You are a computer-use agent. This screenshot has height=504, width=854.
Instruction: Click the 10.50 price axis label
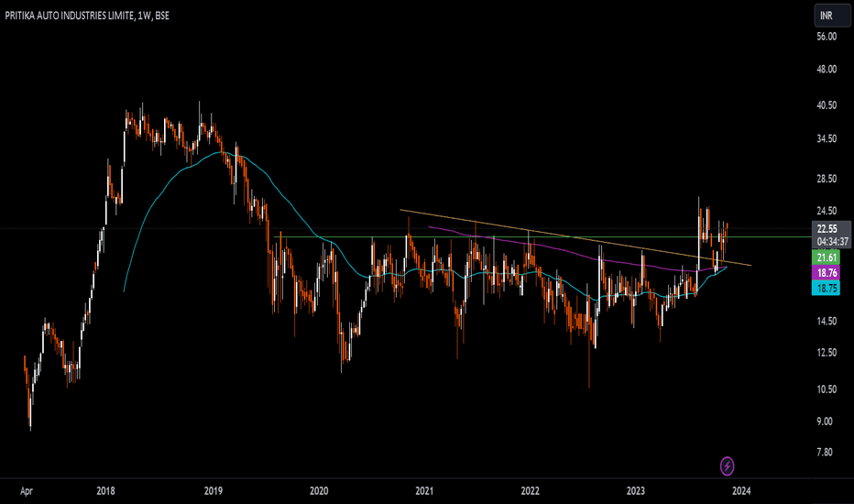coord(827,389)
